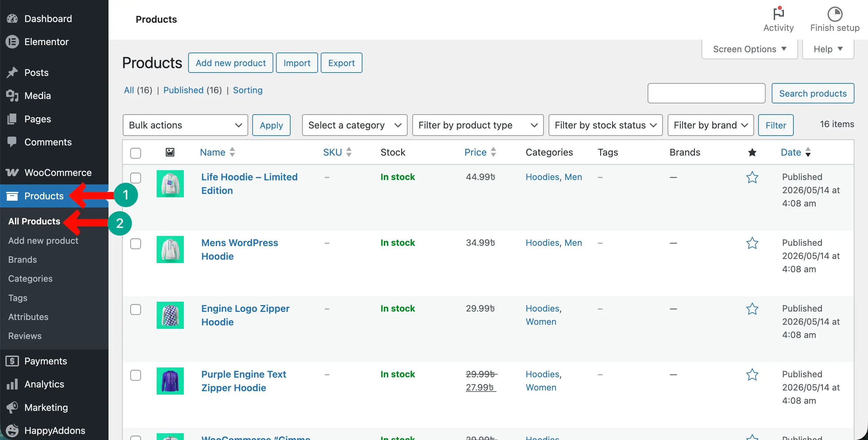Open the Filter by stock status dropdown
This screenshot has width=868, height=440.
pyautogui.click(x=606, y=125)
